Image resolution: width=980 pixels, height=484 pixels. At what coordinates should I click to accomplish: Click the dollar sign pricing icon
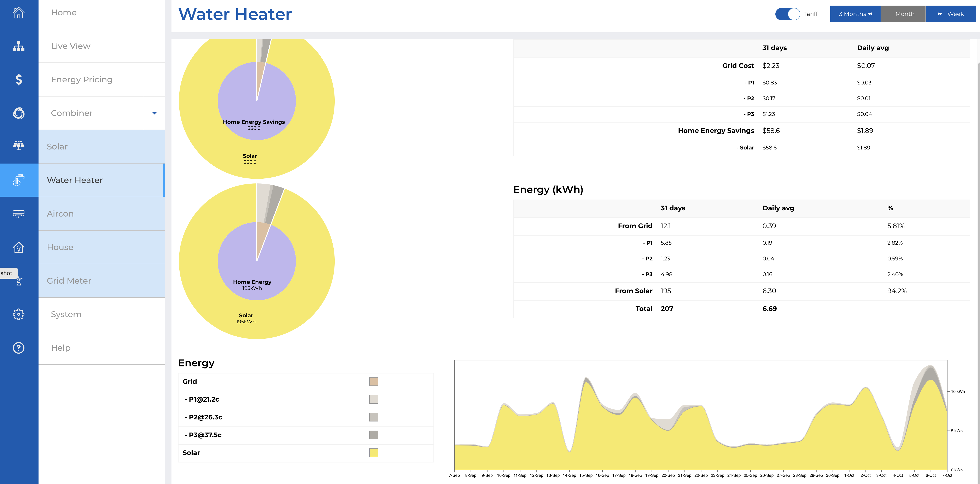[x=19, y=79]
